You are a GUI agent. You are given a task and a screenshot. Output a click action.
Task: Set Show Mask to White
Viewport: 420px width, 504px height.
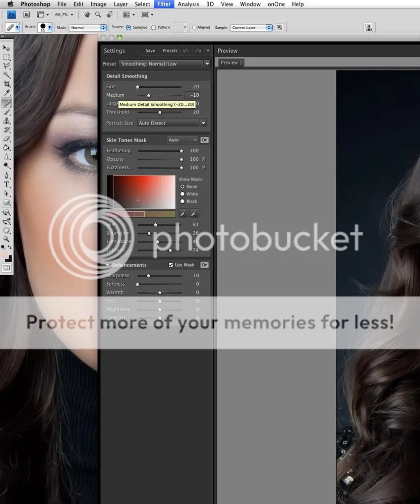pyautogui.click(x=183, y=194)
